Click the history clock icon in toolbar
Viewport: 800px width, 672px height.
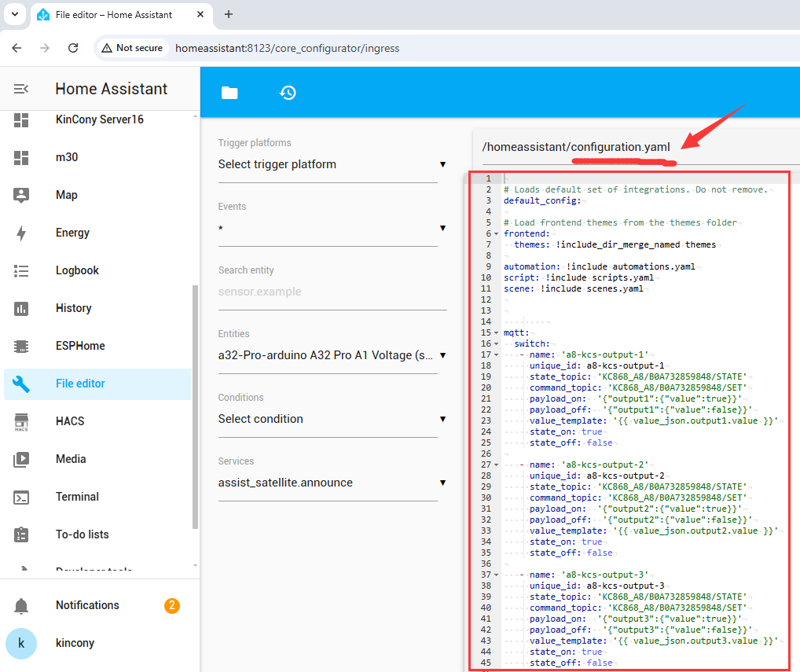[x=288, y=93]
